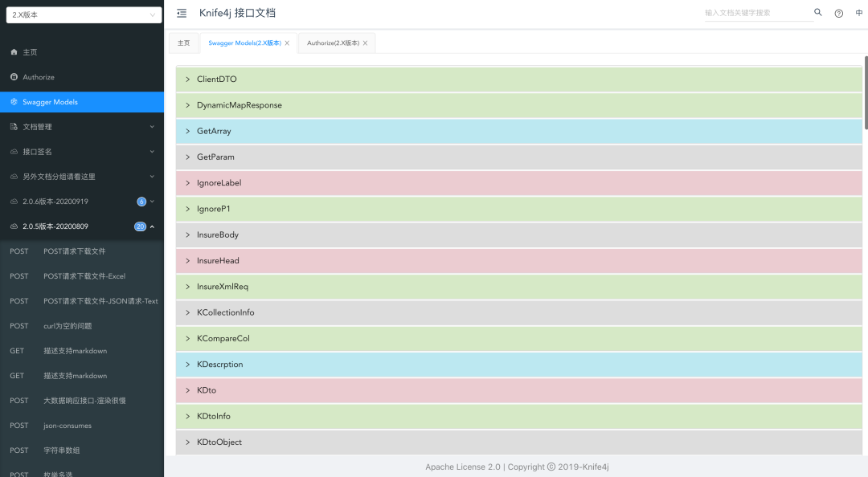The height and width of the screenshot is (477, 868).
Task: Click the Authorize lock icon in sidebar
Action: 14,77
